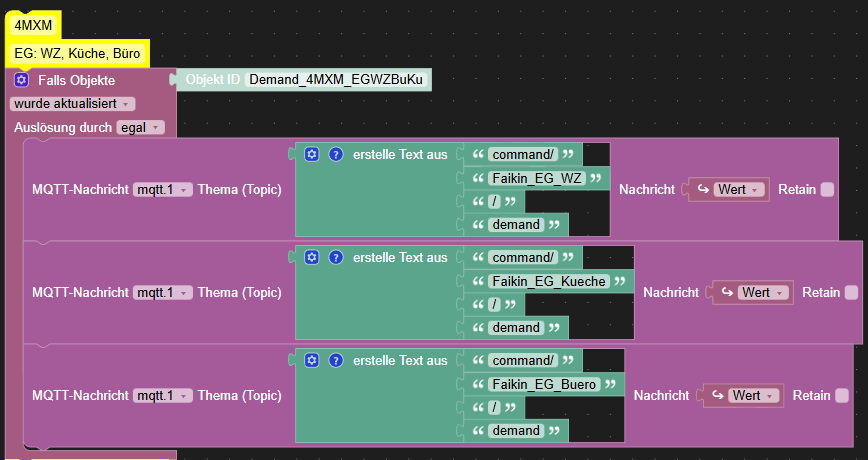This screenshot has height=460, width=868.
Task: Check Retain box for Faikin_EG_Buero message
Action: (x=841, y=396)
